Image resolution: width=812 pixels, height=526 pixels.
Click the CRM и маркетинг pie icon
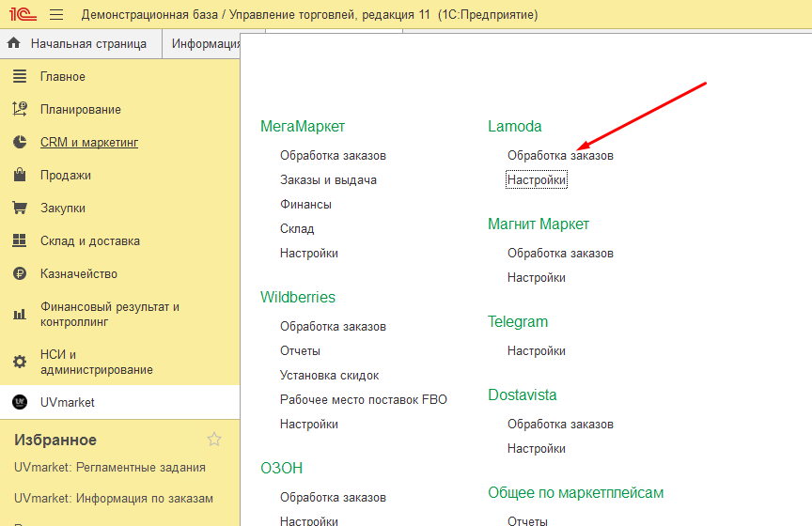[20, 142]
